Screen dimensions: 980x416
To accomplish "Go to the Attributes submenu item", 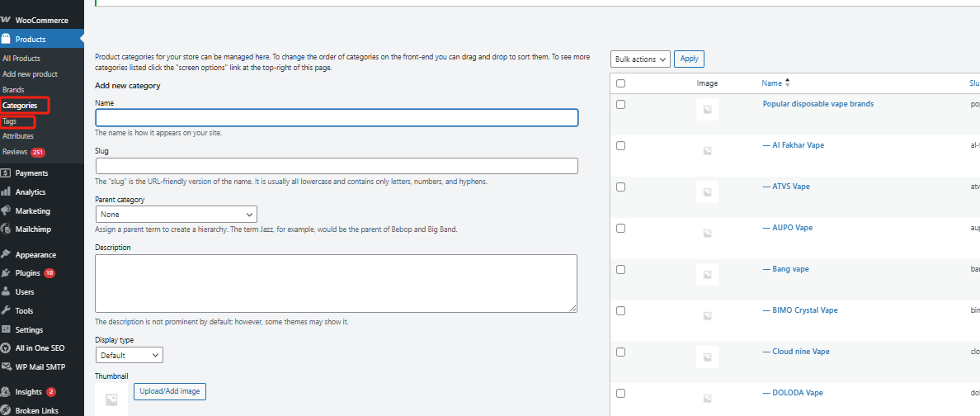I will point(18,136).
